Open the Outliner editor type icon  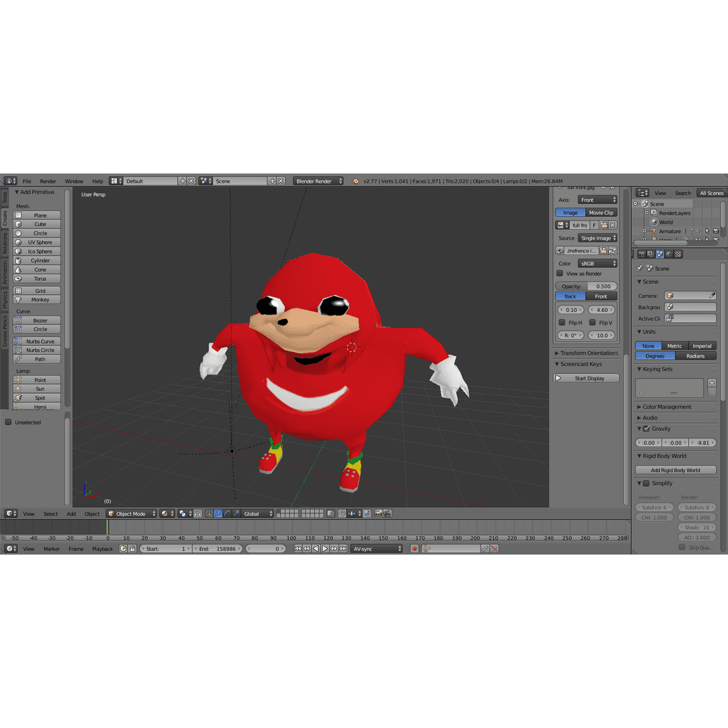(x=643, y=193)
